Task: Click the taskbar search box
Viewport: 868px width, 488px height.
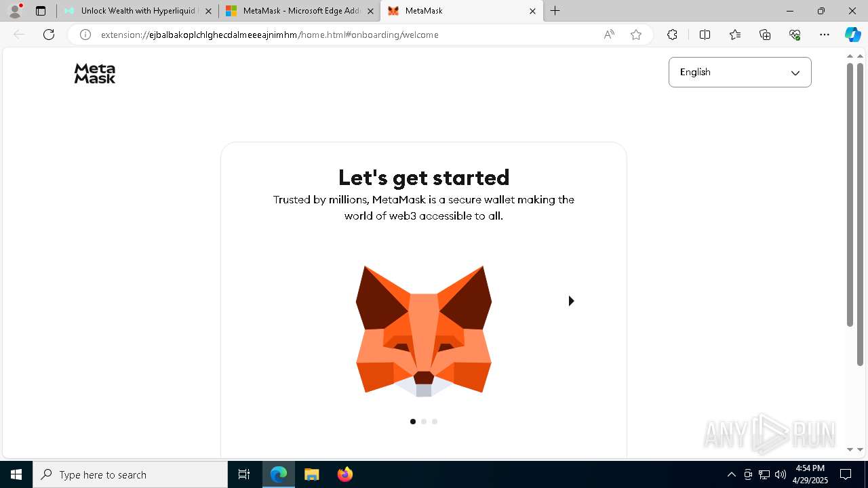Action: [130, 474]
